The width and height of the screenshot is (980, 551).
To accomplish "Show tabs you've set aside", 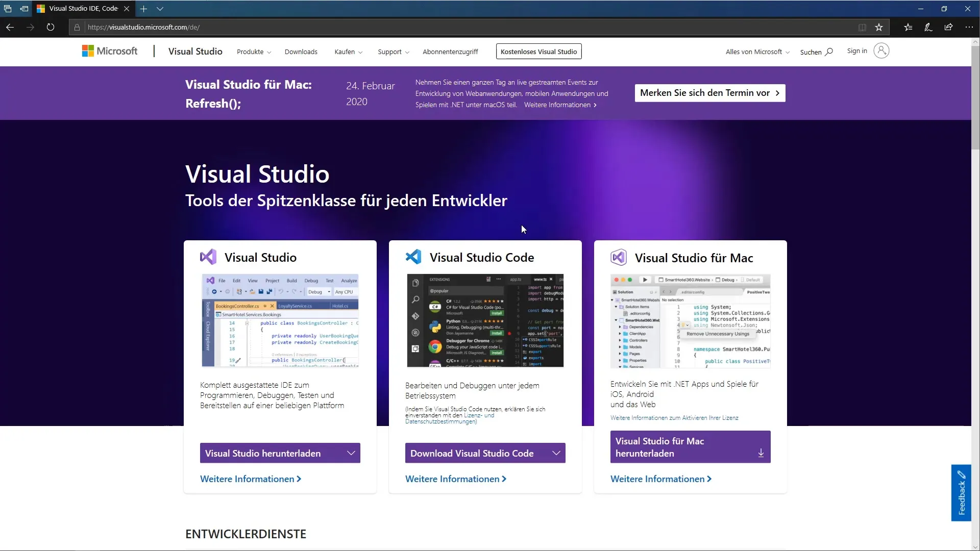I will pos(8,9).
